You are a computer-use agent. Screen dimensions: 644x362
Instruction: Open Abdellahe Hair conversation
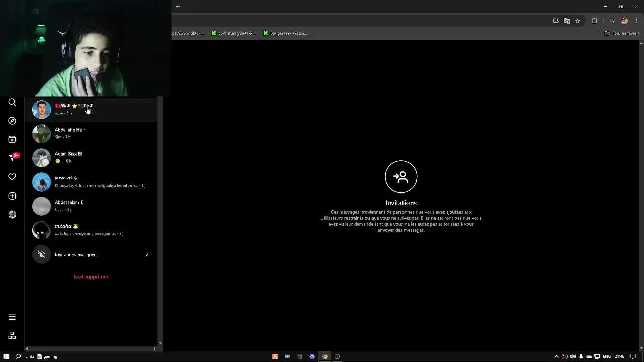point(91,133)
